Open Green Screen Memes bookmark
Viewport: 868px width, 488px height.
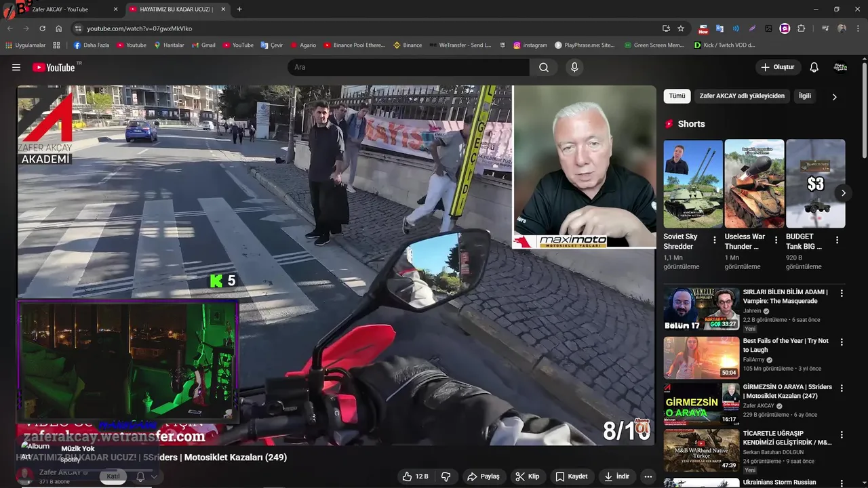pyautogui.click(x=654, y=45)
